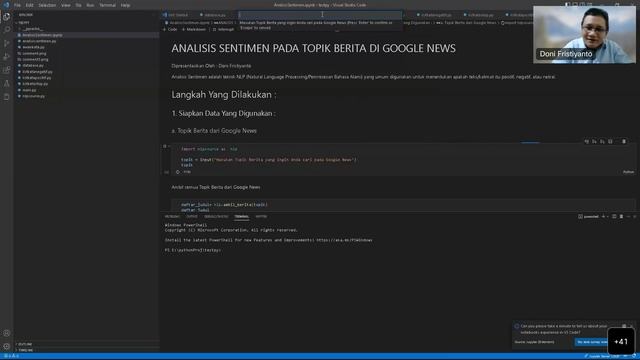Switch to the Terminal panel tab
Viewport: 640px width, 360px height.
tap(242, 217)
